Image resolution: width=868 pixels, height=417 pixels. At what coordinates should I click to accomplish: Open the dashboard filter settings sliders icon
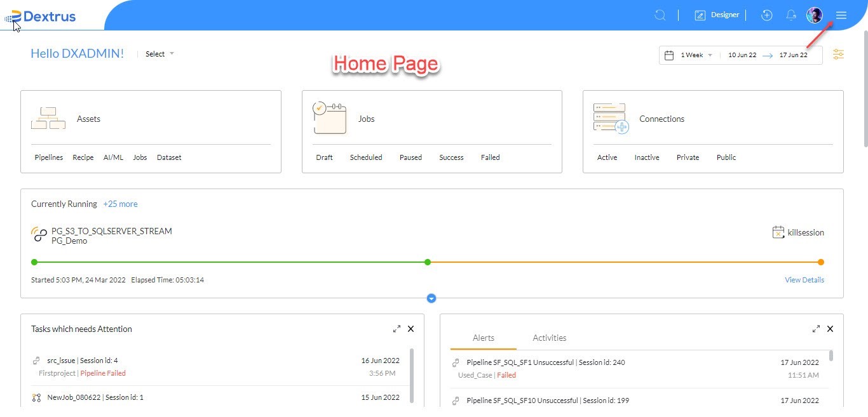839,55
